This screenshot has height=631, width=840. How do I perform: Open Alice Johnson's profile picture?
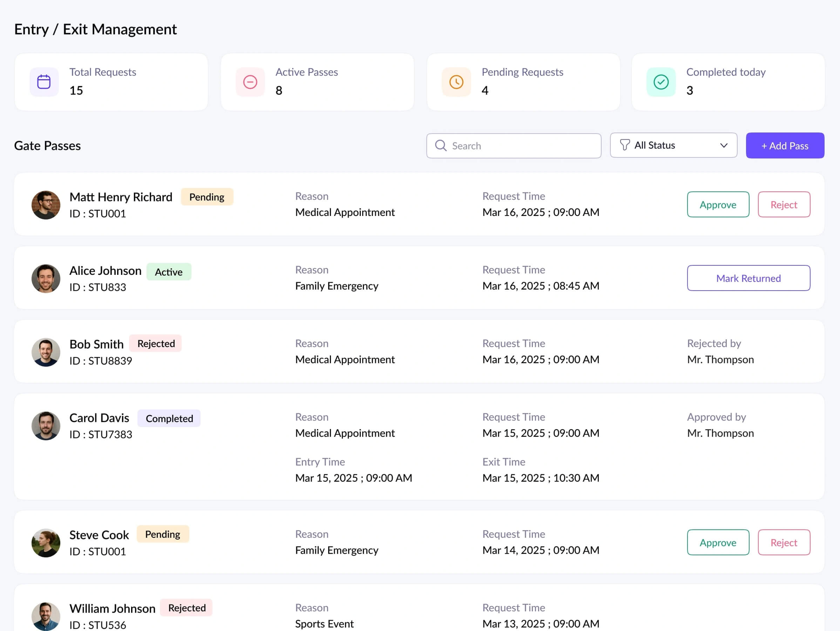[x=46, y=279]
